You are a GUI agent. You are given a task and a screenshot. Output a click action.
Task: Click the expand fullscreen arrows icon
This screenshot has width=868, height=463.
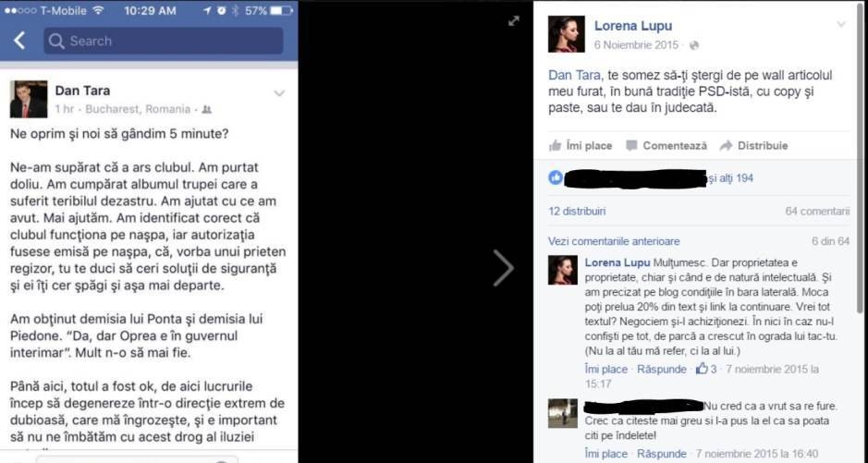click(x=514, y=21)
